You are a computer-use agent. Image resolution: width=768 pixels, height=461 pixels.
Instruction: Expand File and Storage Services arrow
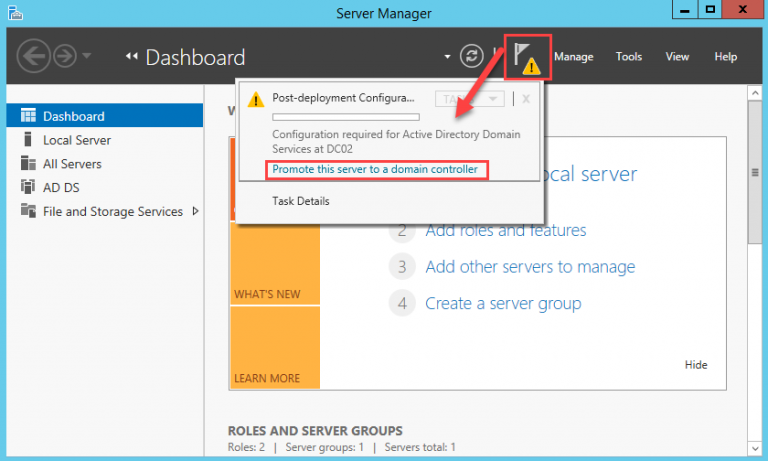click(x=195, y=211)
